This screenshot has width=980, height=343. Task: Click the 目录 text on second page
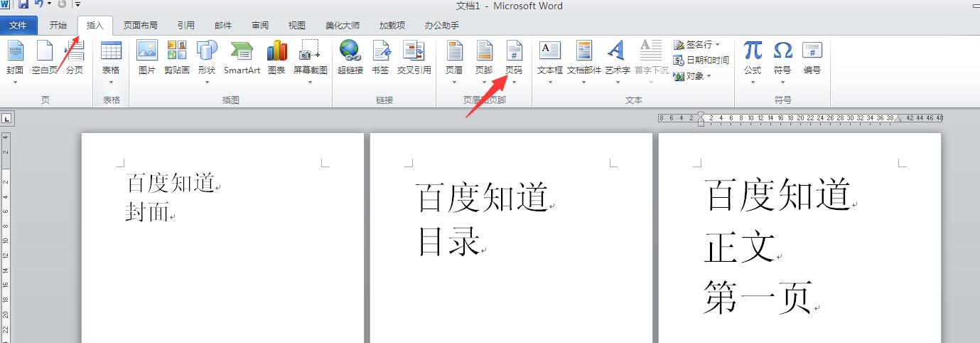pos(449,242)
